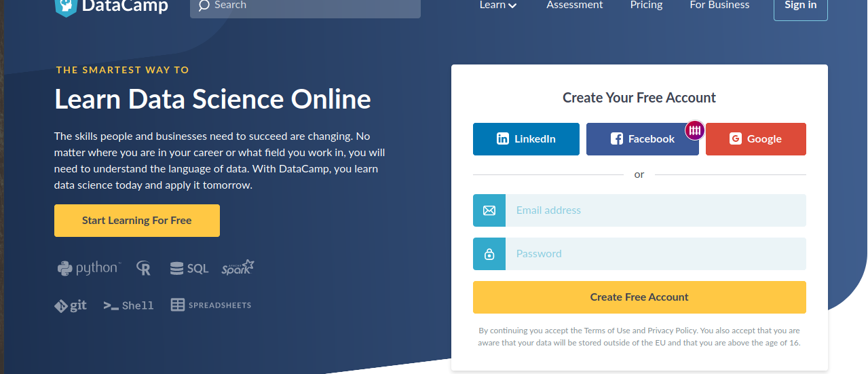Sign up with Google
This screenshot has width=868, height=374.
pos(756,139)
